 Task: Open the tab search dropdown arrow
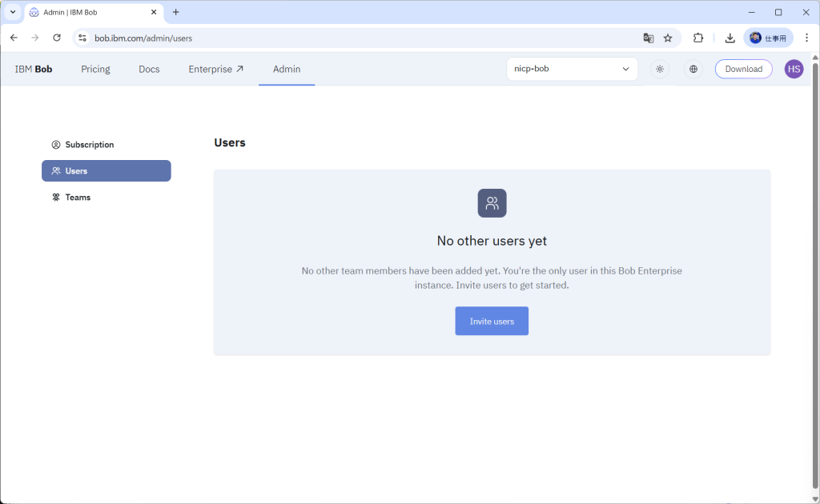click(x=13, y=12)
